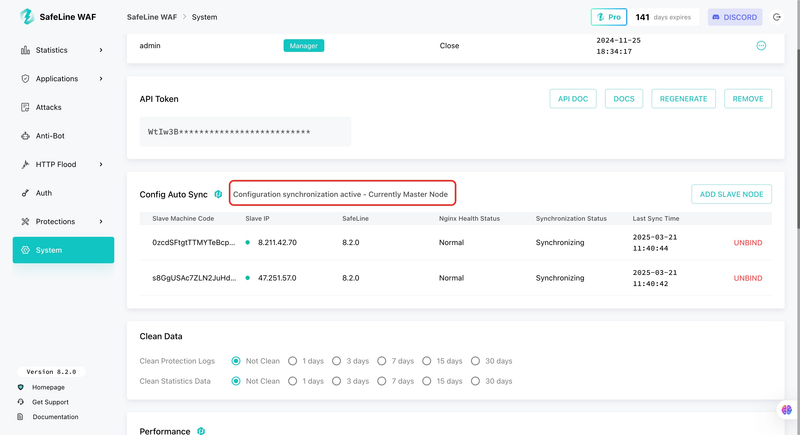The image size is (800, 435).
Task: Open the DISCORD button
Action: coord(735,17)
